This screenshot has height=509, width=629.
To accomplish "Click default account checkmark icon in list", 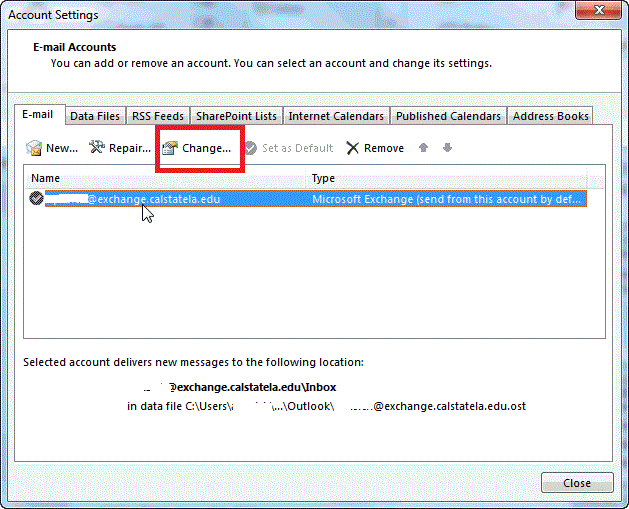I will tap(37, 198).
